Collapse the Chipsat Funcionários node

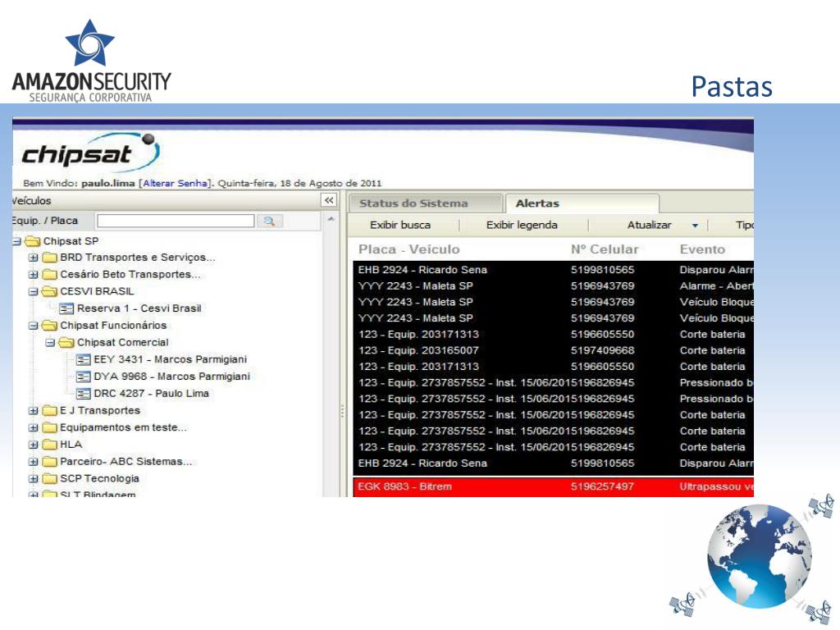tap(33, 326)
